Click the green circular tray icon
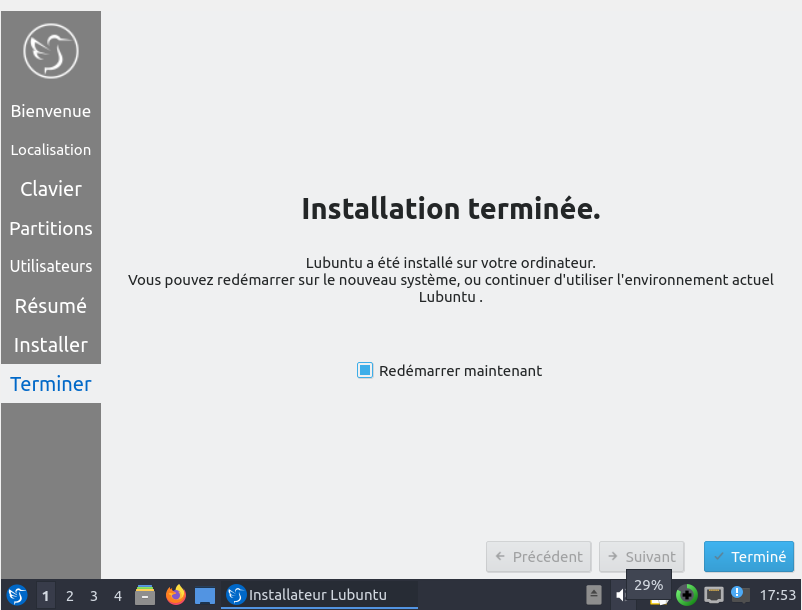The height and width of the screenshot is (610, 802). tap(686, 595)
